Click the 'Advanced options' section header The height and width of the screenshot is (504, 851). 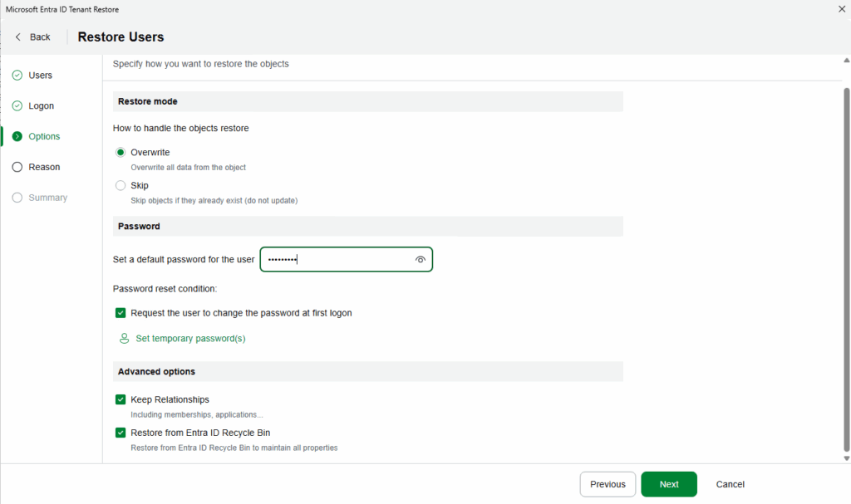pos(368,372)
